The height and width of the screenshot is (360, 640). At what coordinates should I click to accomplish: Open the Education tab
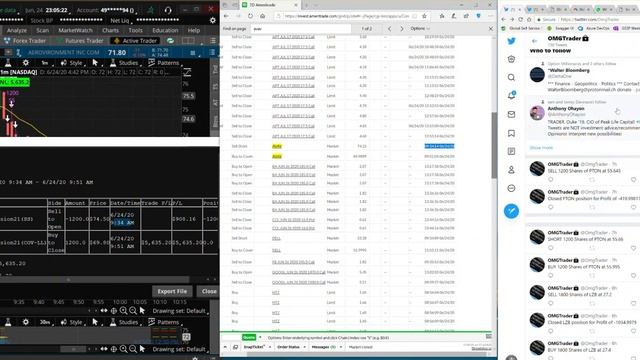[x=165, y=30]
